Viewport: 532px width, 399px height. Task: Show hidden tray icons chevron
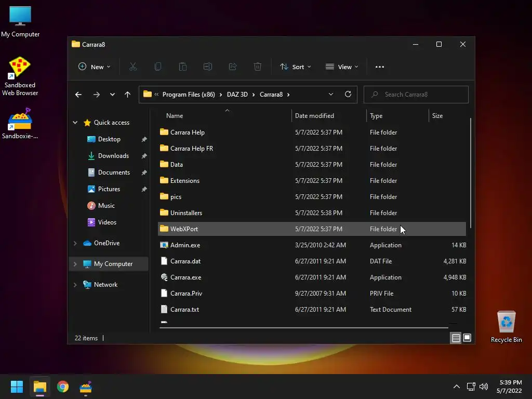pyautogui.click(x=457, y=387)
